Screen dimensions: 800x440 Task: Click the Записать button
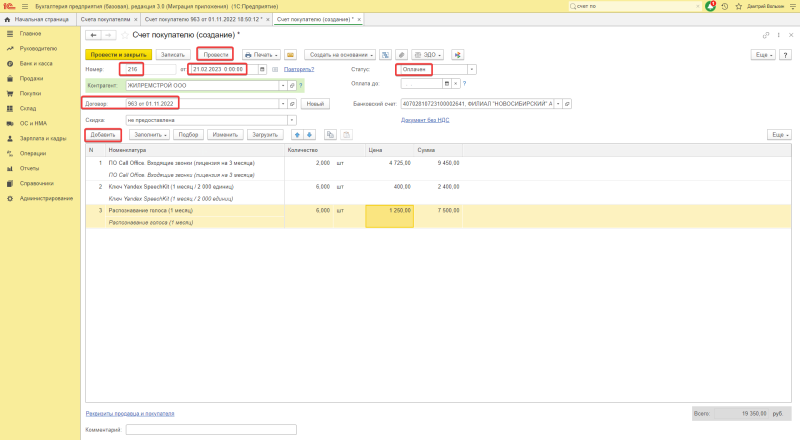click(173, 55)
